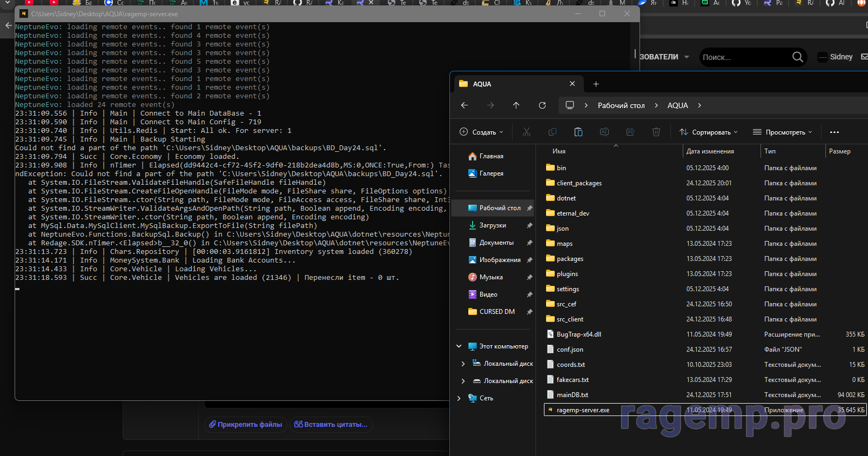Image resolution: width=868 pixels, height=456 pixels.
Task: Add a new Explorer tab with plus
Action: coord(596,84)
